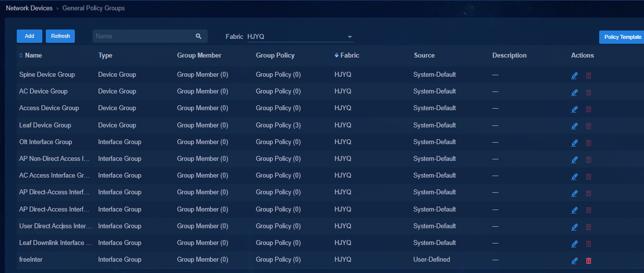The height and width of the screenshot is (273, 644).
Task: Open edit for Access Device Group
Action: (x=575, y=109)
